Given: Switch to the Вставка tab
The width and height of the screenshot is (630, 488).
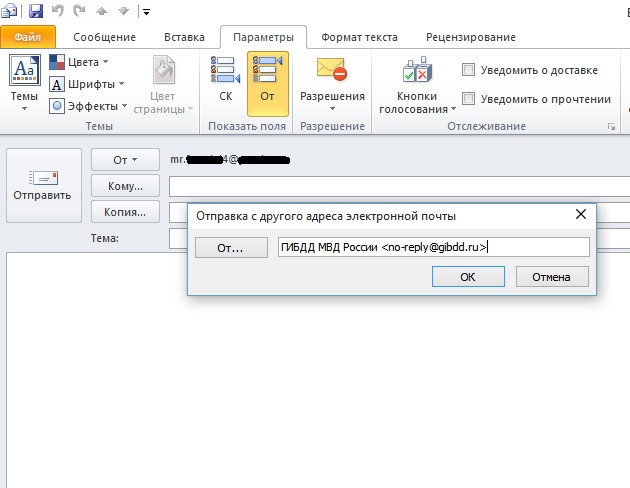Looking at the screenshot, I should point(183,37).
